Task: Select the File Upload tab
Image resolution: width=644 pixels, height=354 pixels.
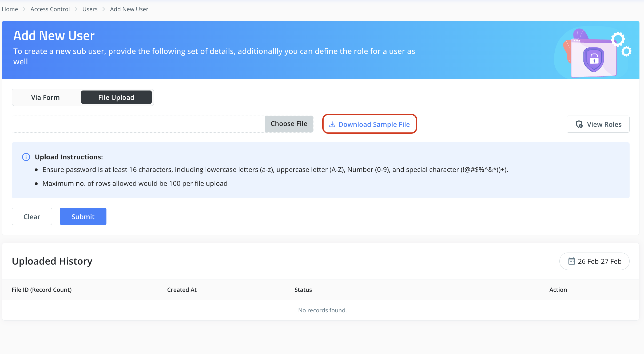Action: [x=116, y=97]
